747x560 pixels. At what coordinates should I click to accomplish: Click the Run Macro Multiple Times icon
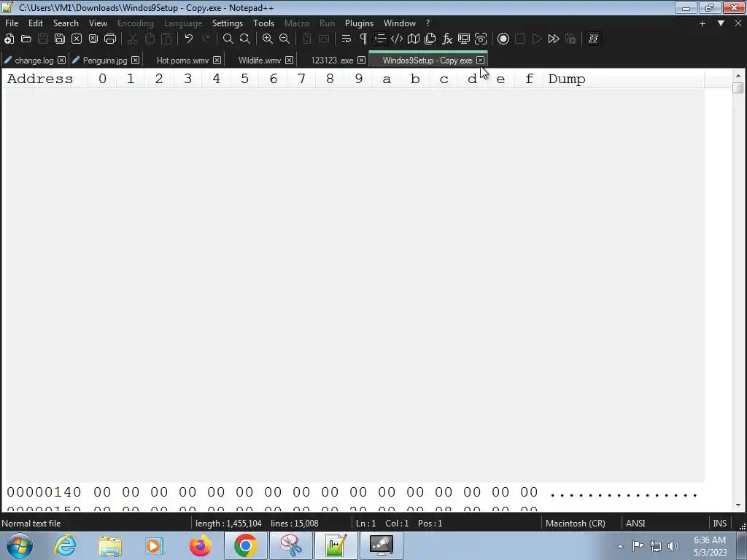pyautogui.click(x=554, y=39)
